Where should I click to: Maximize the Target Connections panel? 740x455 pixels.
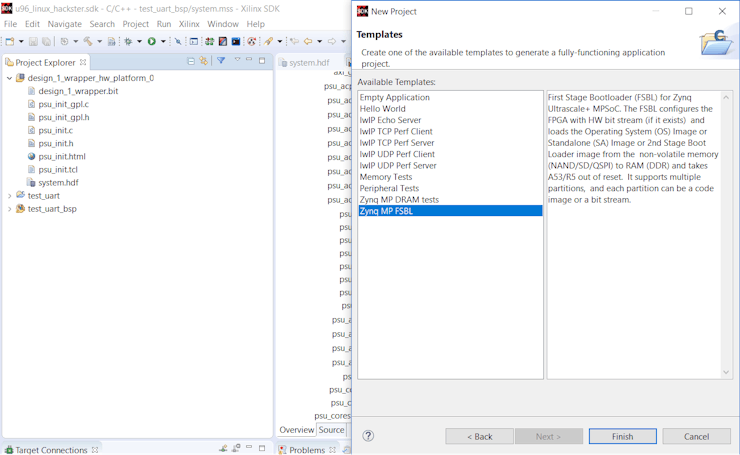pos(262,447)
